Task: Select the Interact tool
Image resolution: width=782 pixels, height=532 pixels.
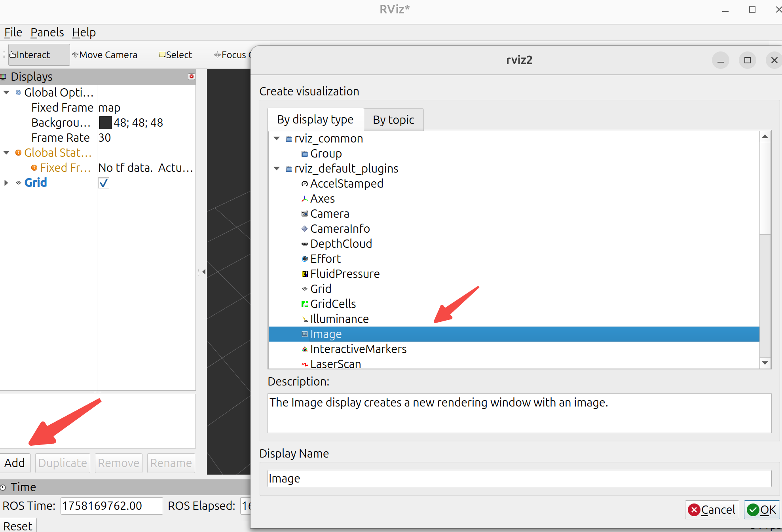Action: [x=39, y=55]
